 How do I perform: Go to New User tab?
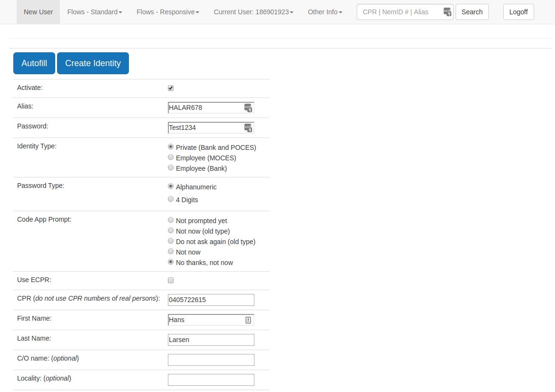click(x=38, y=12)
